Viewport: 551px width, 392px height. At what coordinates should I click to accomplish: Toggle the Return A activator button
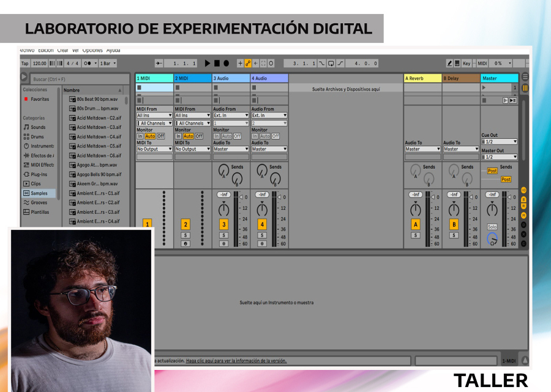click(415, 224)
